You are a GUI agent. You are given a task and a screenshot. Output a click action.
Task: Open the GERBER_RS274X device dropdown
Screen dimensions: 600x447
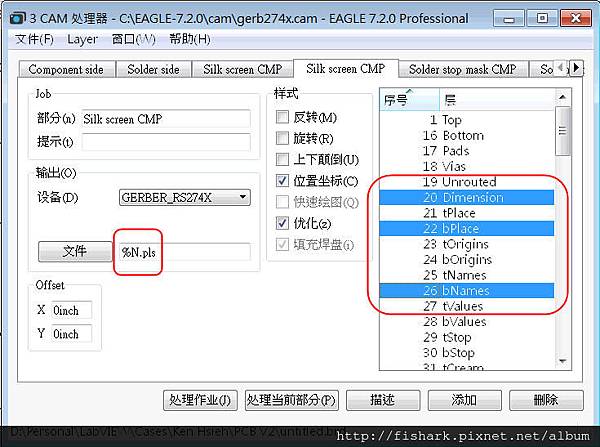pyautogui.click(x=184, y=197)
